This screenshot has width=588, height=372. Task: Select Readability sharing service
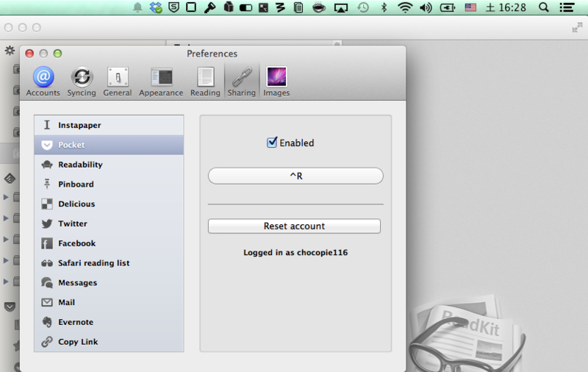coord(109,165)
